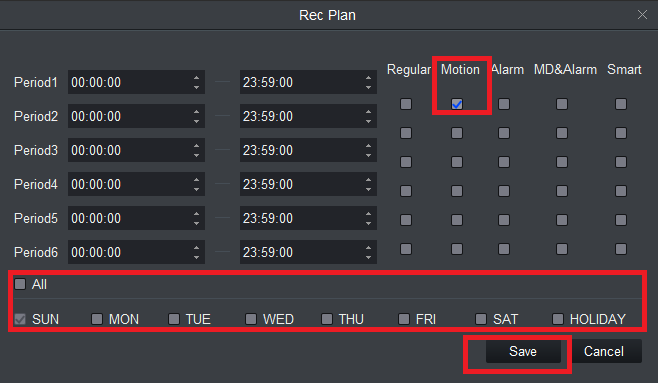Click the Period4 end time field

click(x=308, y=184)
